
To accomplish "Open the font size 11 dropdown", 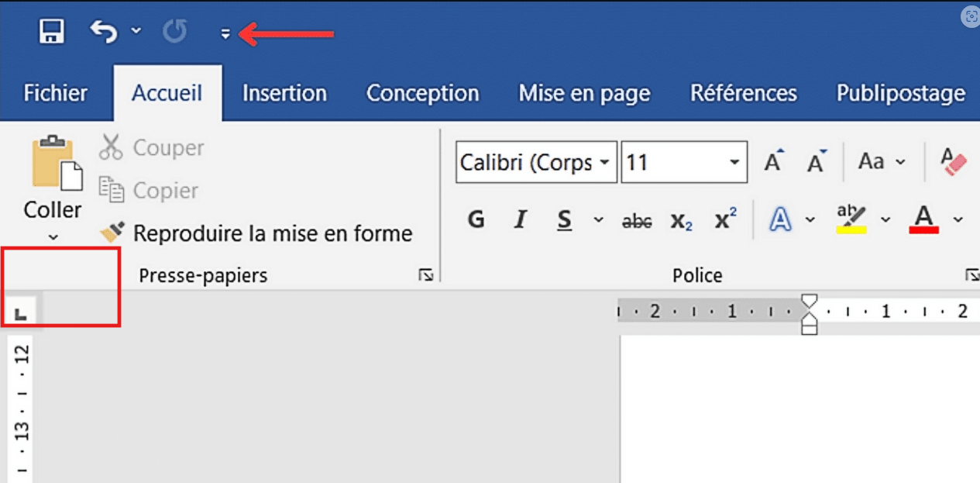I will (734, 162).
